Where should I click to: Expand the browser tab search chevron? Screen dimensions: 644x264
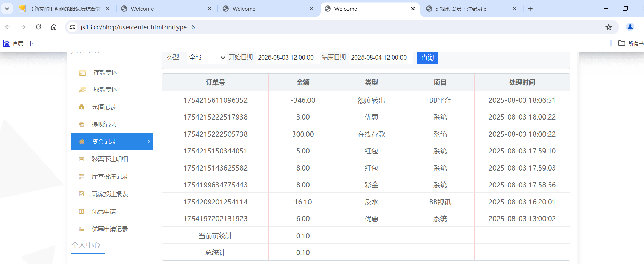click(7, 9)
